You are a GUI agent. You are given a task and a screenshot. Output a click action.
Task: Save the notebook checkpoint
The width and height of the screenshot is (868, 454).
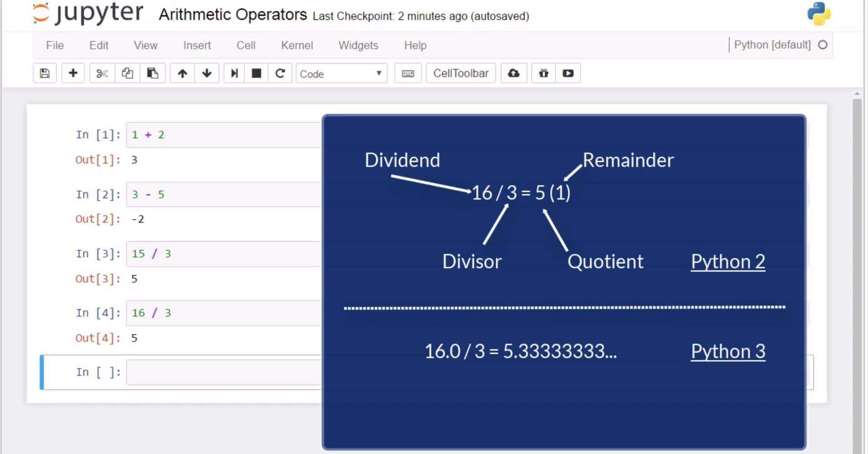coord(44,73)
